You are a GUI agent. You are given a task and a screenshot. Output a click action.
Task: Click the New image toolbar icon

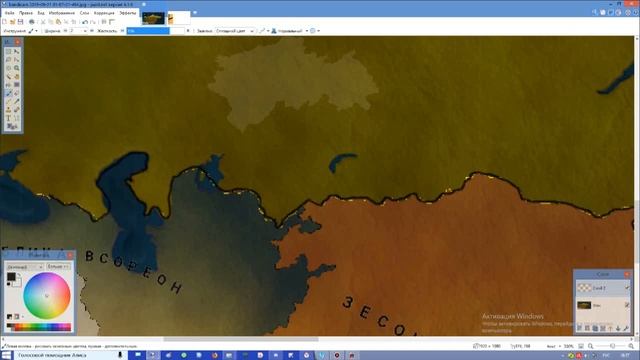coord(4,22)
